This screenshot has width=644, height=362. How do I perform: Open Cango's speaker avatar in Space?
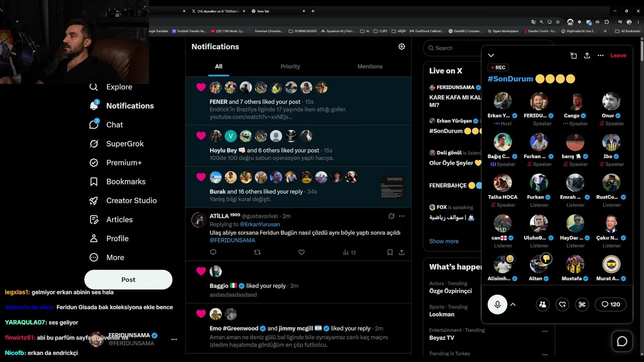575,102
